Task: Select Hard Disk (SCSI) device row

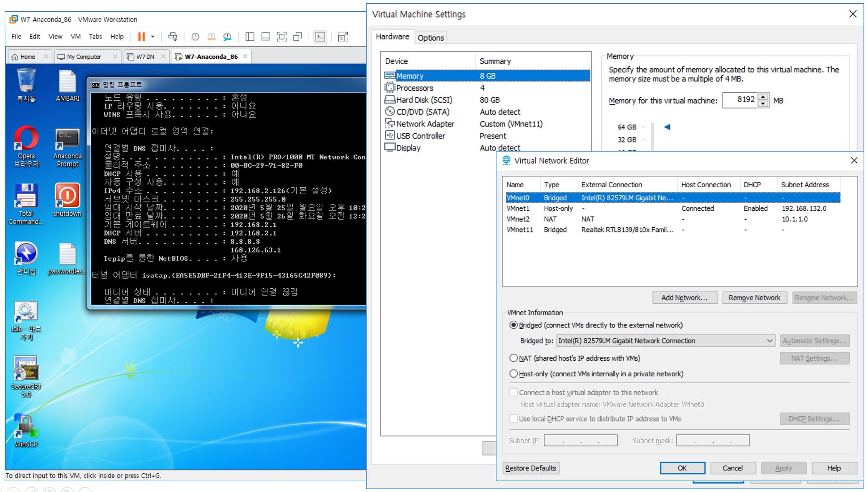Action: click(487, 100)
